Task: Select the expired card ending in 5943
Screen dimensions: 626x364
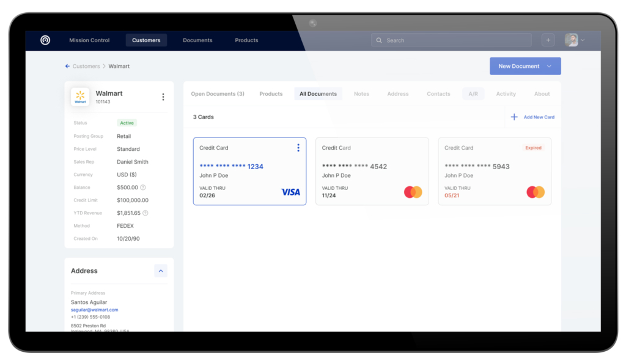Action: [x=495, y=172]
